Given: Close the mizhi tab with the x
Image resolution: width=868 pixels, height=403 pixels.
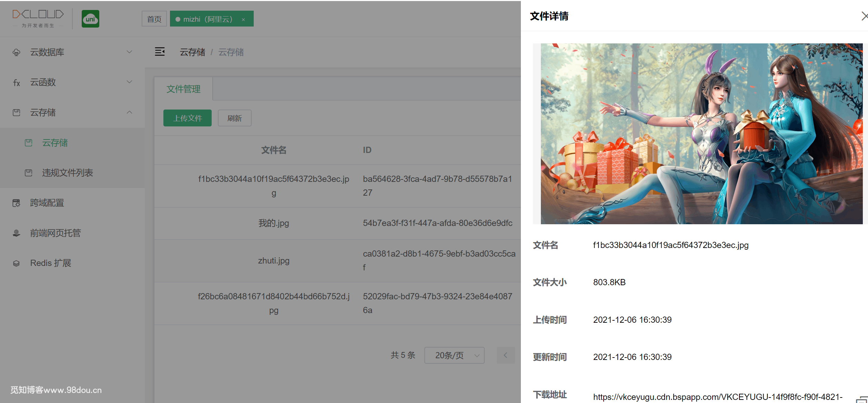Looking at the screenshot, I should 243,20.
